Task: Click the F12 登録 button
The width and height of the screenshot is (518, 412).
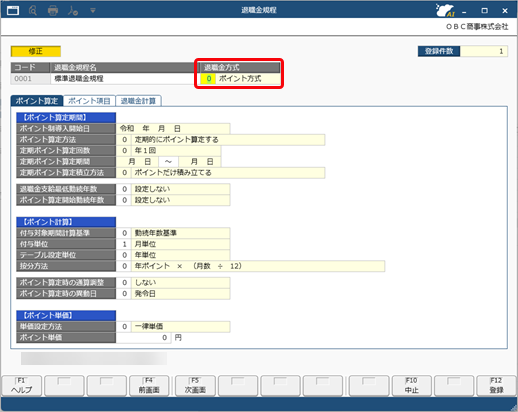Action: click(496, 386)
